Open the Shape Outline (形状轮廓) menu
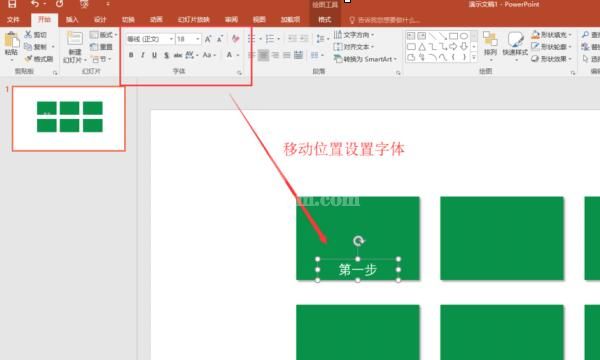This screenshot has height=360, width=600. [551, 47]
